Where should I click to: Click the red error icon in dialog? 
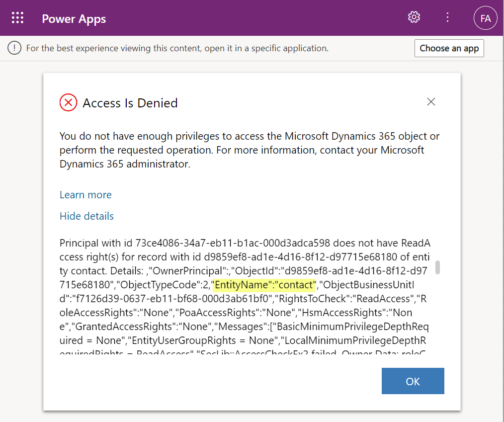tap(68, 102)
